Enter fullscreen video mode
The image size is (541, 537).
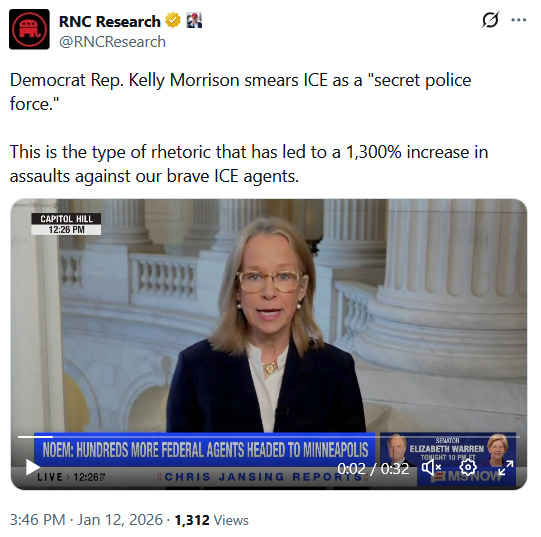(x=505, y=468)
